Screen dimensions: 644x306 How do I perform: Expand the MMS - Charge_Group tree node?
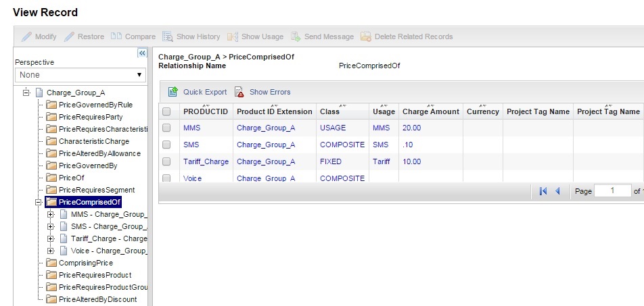51,214
